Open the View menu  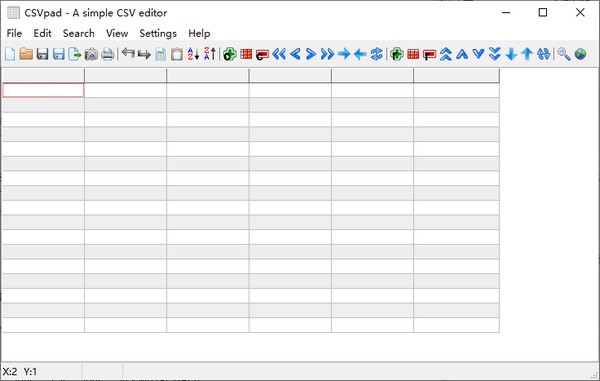tap(117, 33)
